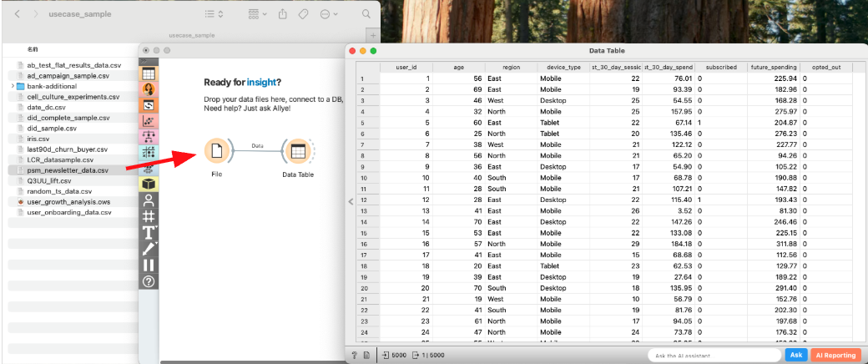Expand the Data Table left side panel arrow
The height and width of the screenshot is (364, 868).
[x=351, y=202]
